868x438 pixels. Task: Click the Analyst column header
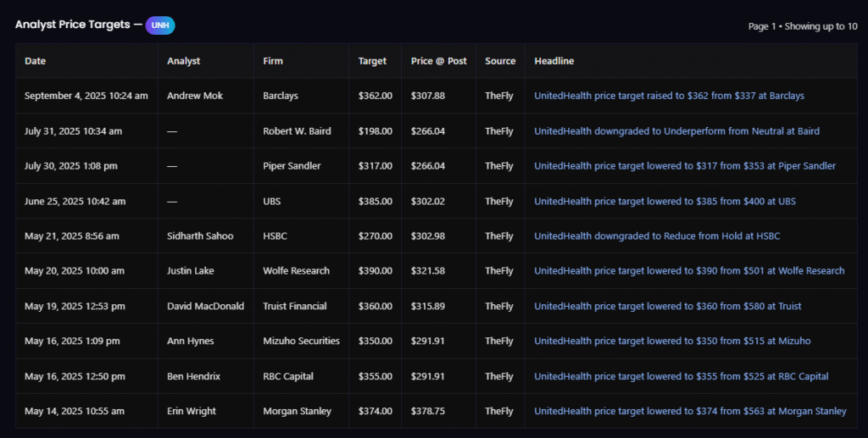coord(184,61)
